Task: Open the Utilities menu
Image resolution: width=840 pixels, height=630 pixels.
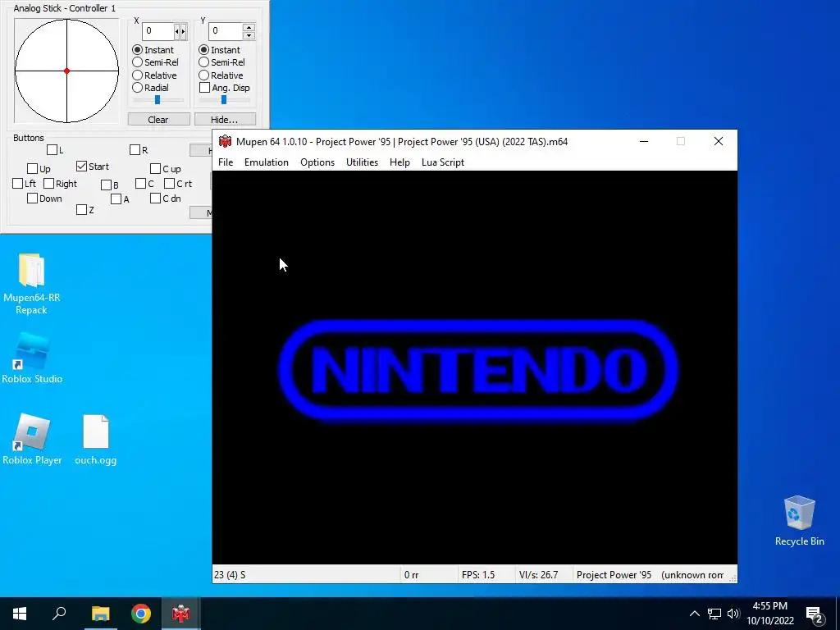Action: [x=362, y=162]
